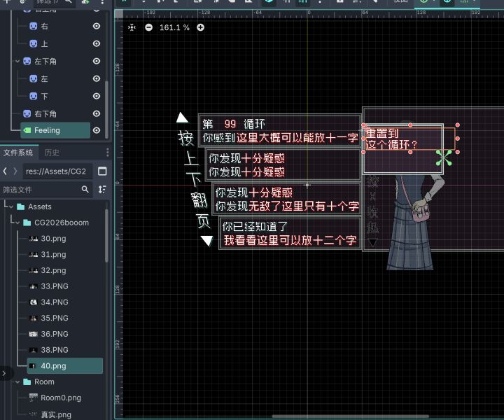Viewport: 504px width, 420px height.
Task: Collapse the 左下角 node
Action: pyautogui.click(x=17, y=61)
